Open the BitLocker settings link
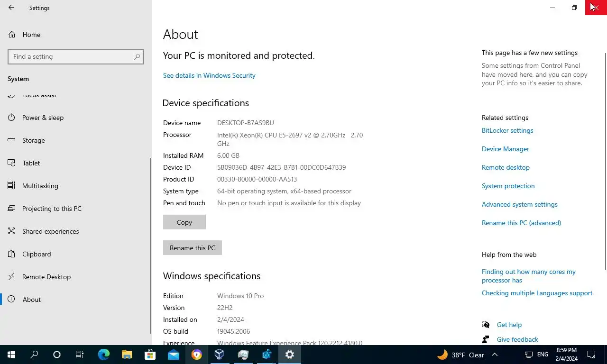 click(507, 130)
